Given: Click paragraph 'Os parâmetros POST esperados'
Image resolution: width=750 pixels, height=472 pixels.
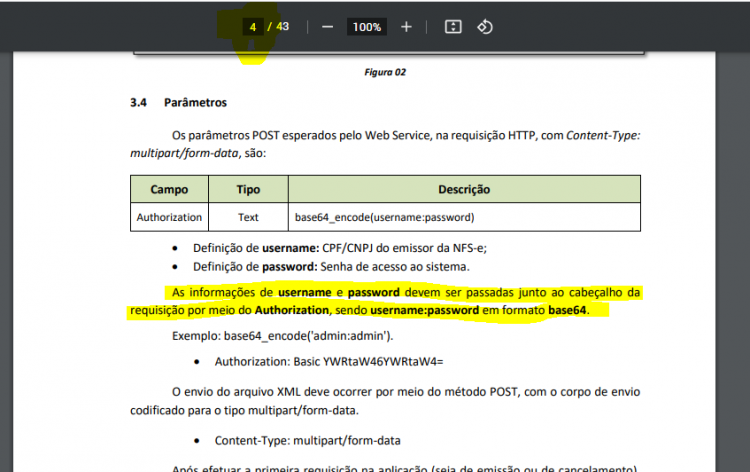Looking at the screenshot, I should tap(385, 144).
